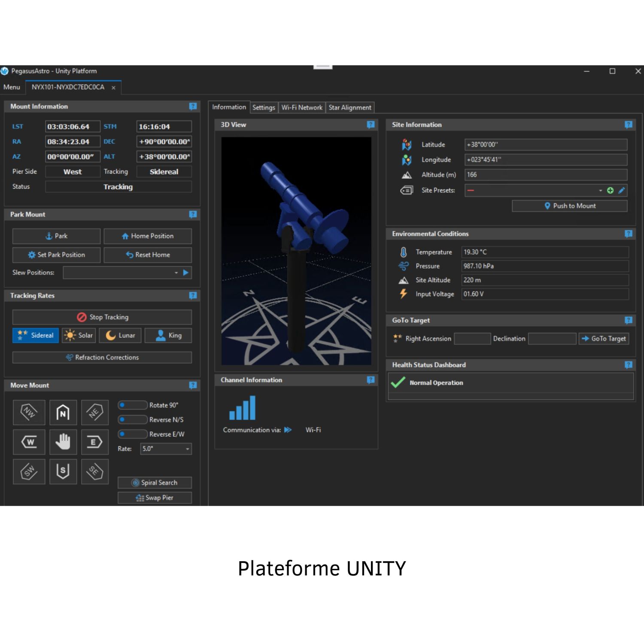Click the West direction move button
Viewport: 644px width, 644px height.
[29, 442]
